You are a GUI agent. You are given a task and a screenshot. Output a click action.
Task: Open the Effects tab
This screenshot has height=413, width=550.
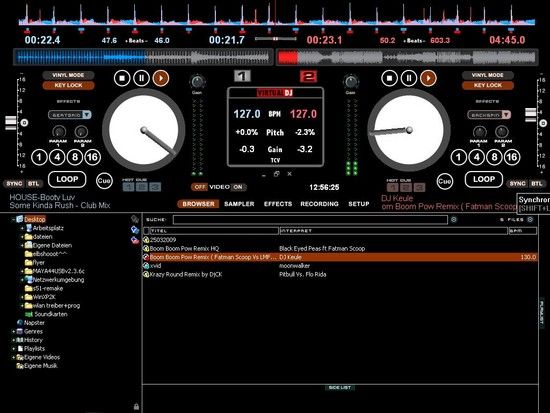click(x=278, y=204)
